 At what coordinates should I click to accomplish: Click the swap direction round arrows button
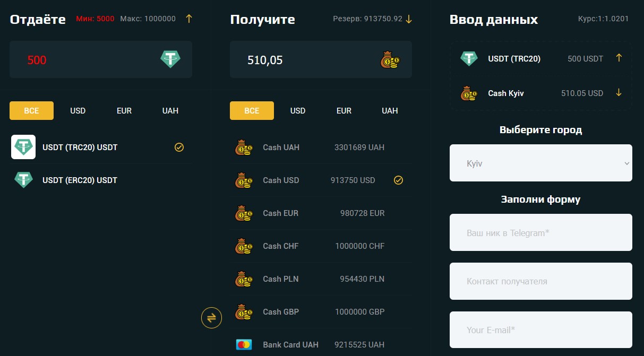pos(211,318)
